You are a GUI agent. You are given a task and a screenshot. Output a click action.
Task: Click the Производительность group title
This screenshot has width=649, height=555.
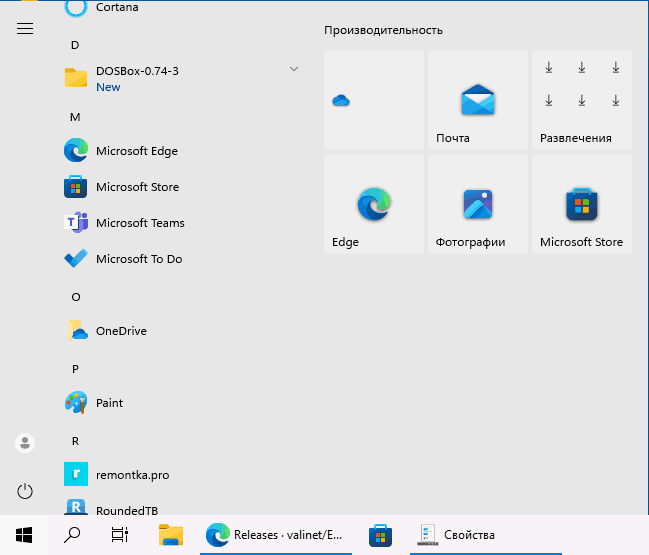(x=383, y=30)
